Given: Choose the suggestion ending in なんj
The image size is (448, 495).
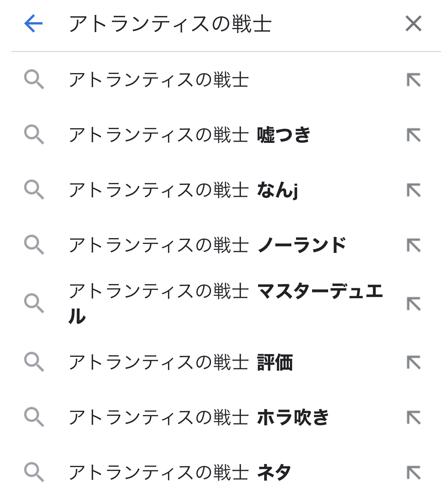Looking at the screenshot, I should [183, 190].
